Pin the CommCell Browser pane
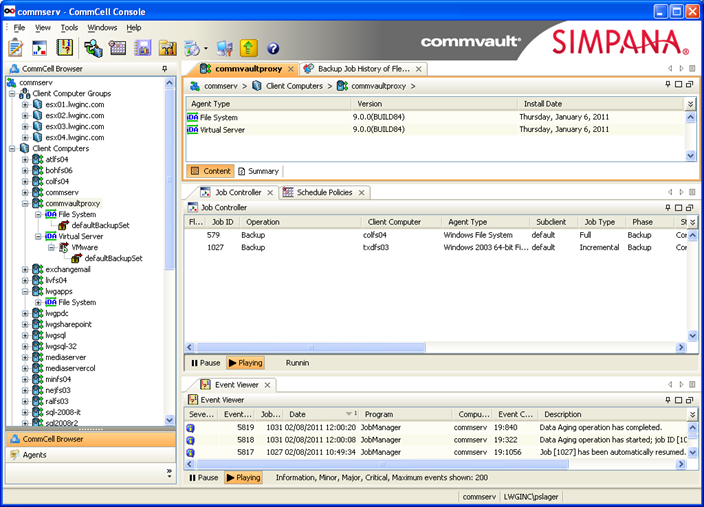This screenshot has height=507, width=704. point(165,69)
